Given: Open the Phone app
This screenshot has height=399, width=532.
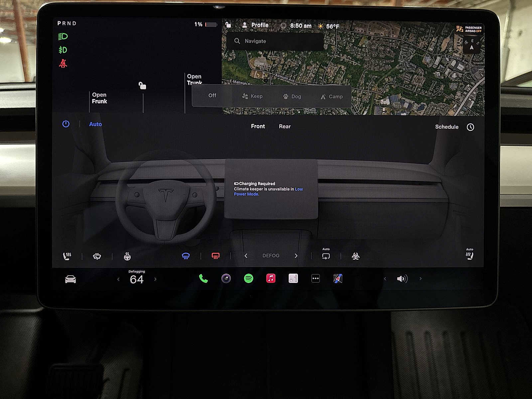Looking at the screenshot, I should 203,279.
